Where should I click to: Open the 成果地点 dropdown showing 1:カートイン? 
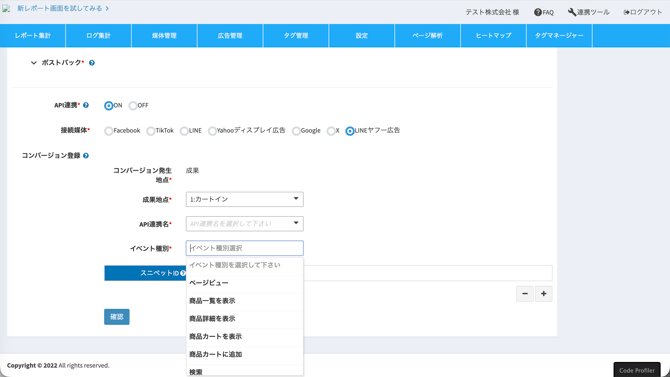(244, 199)
